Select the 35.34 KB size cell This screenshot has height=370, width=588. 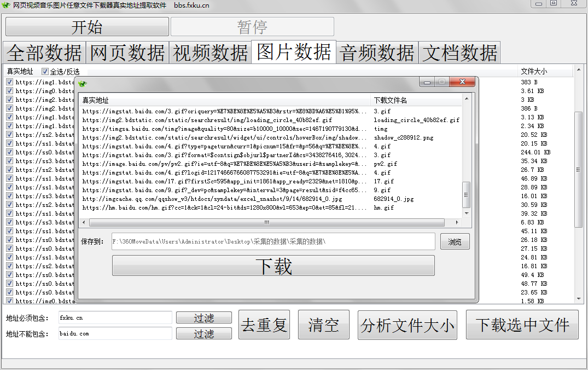coord(534,160)
